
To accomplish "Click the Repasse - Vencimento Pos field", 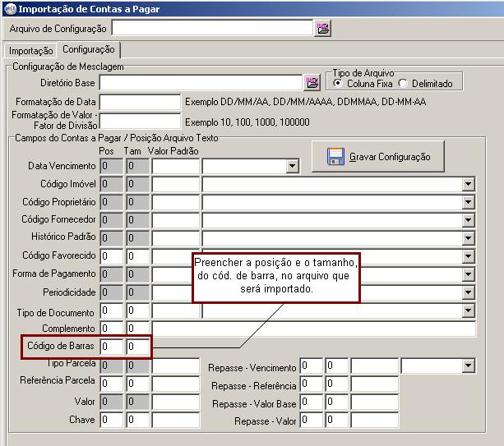I will click(x=312, y=366).
